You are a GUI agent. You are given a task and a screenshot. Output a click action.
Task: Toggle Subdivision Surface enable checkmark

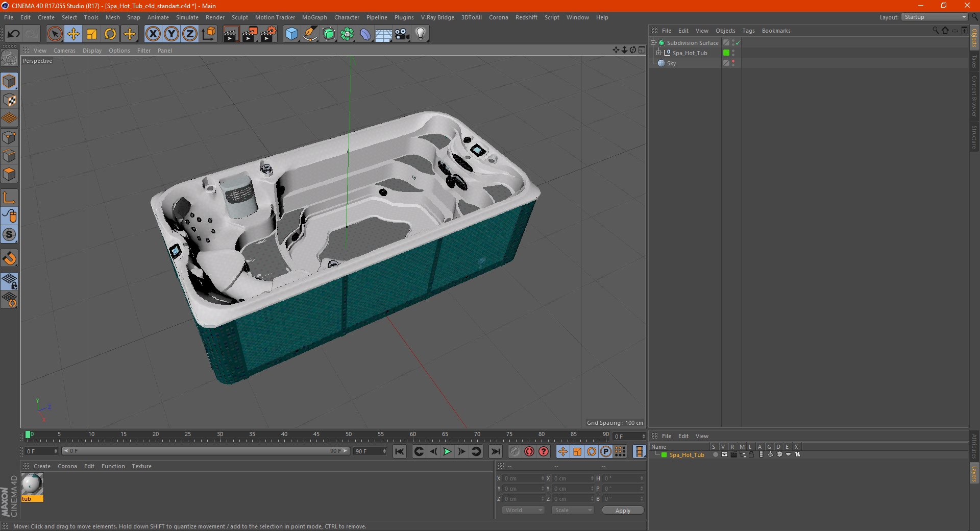click(x=738, y=43)
